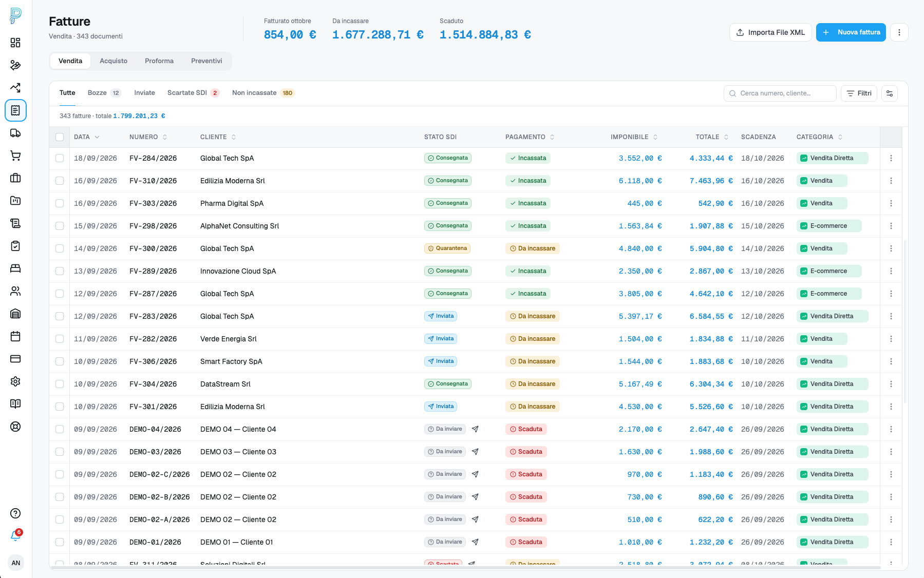
Task: Open the dashboard grid icon in sidebar
Action: coord(15,43)
